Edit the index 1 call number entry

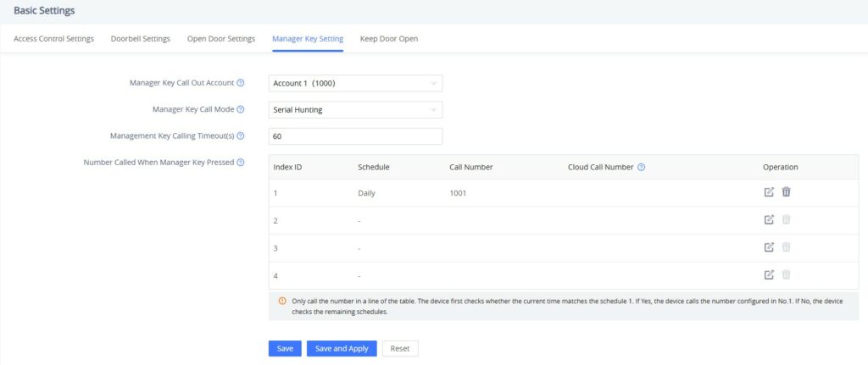(x=768, y=192)
